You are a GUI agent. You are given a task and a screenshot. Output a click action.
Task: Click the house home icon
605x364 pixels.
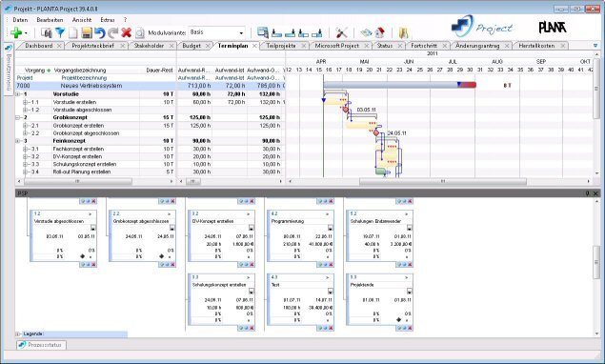379,32
